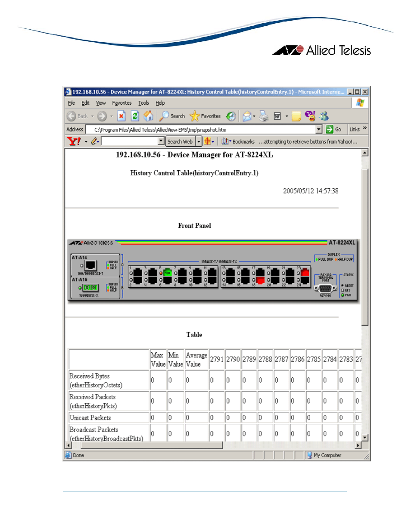Click the Yahoo Messenger smiley icon
411x532 pixels.
coord(310,115)
